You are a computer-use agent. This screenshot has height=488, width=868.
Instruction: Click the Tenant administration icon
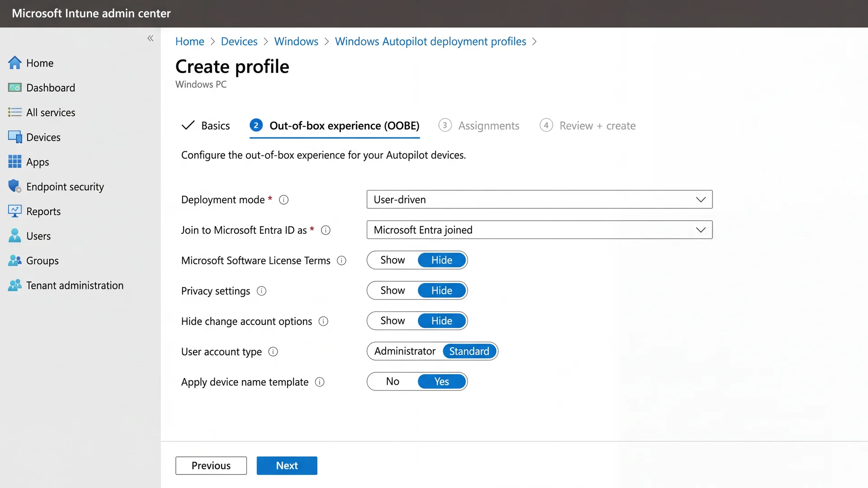(14, 285)
